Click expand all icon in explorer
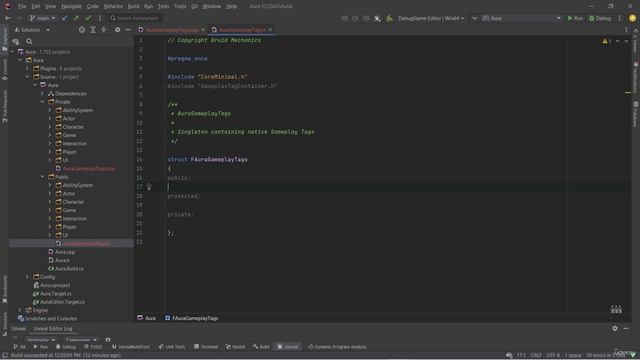 click(93, 30)
